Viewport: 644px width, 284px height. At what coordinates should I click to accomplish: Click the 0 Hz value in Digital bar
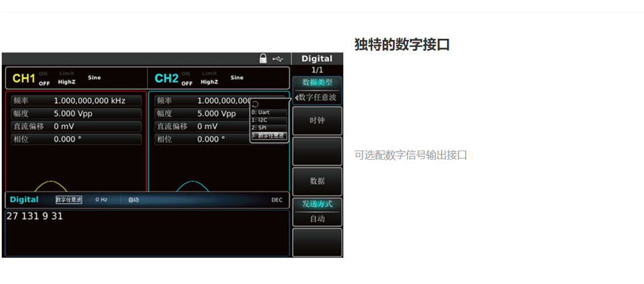pyautogui.click(x=101, y=200)
